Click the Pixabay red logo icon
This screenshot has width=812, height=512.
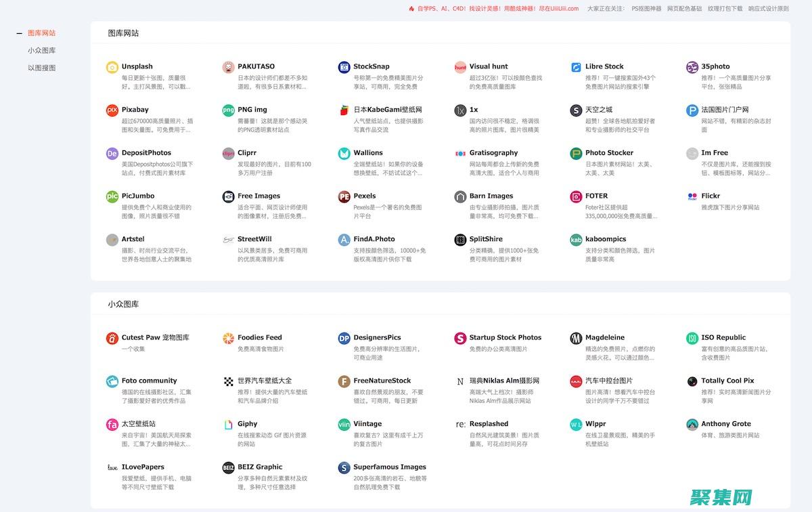pyautogui.click(x=112, y=110)
